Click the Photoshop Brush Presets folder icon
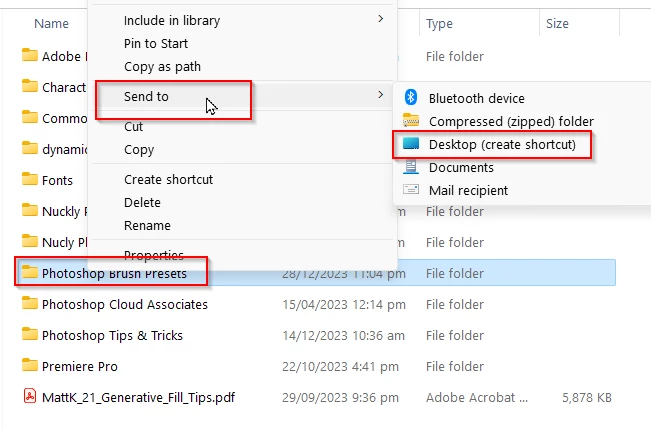 coord(29,272)
